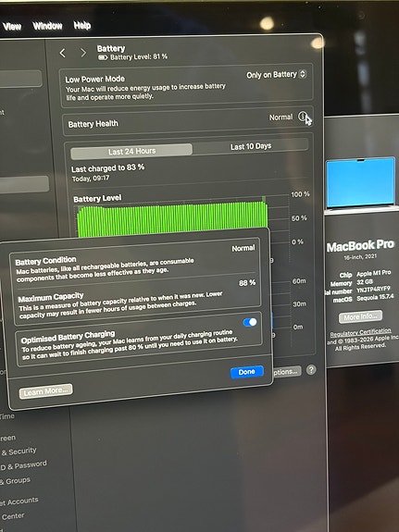Image resolution: width=399 pixels, height=532 pixels.
Task: Click the back chevron arrow
Action: (x=62, y=53)
